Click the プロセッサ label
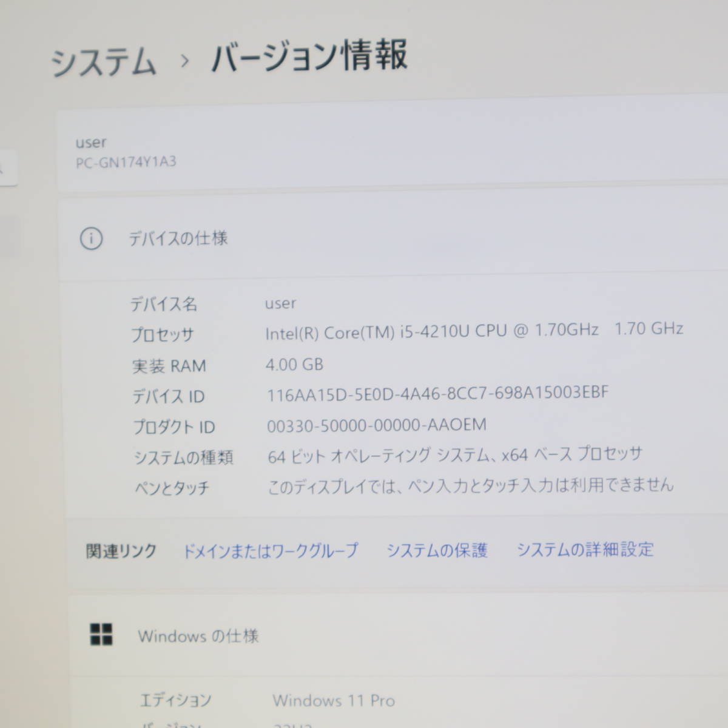Screen dimensions: 728x728 click(x=163, y=335)
